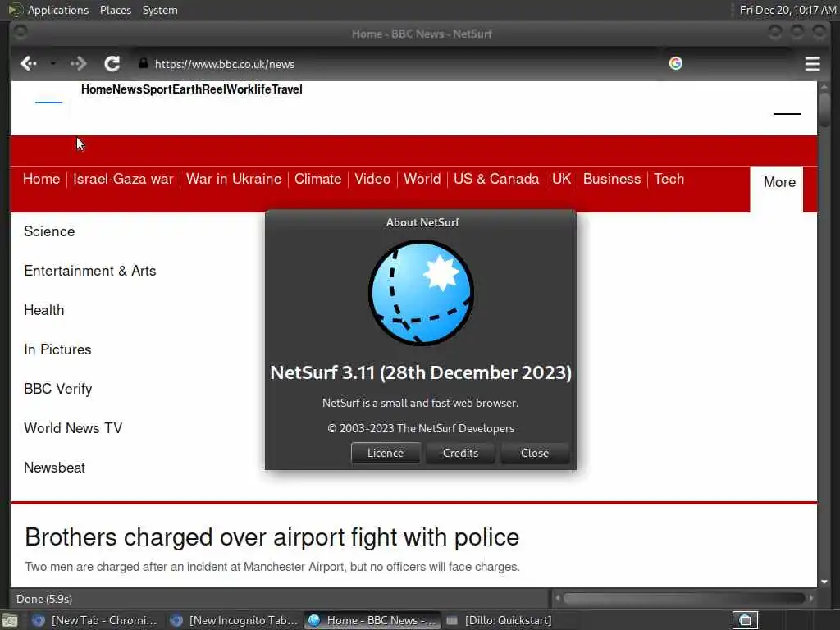The height and width of the screenshot is (630, 840).
Task: Open the Business section
Action: tap(612, 179)
